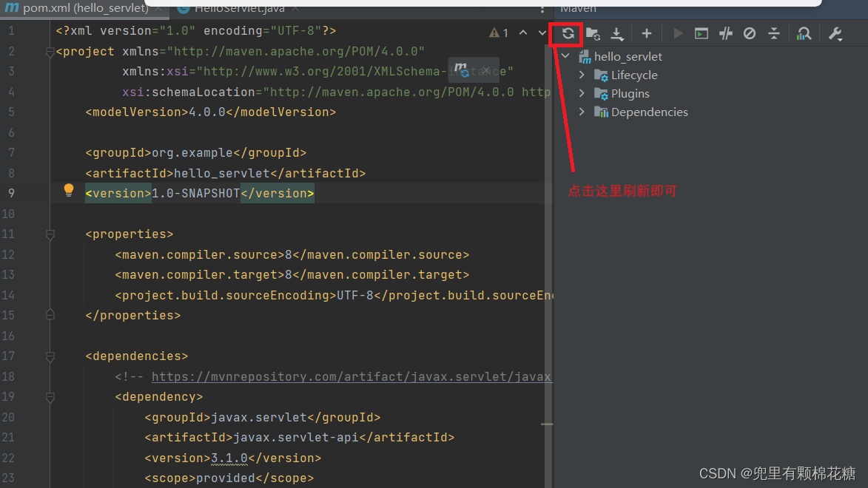Image resolution: width=868 pixels, height=488 pixels.
Task: Expand the Plugins node
Action: [x=582, y=93]
